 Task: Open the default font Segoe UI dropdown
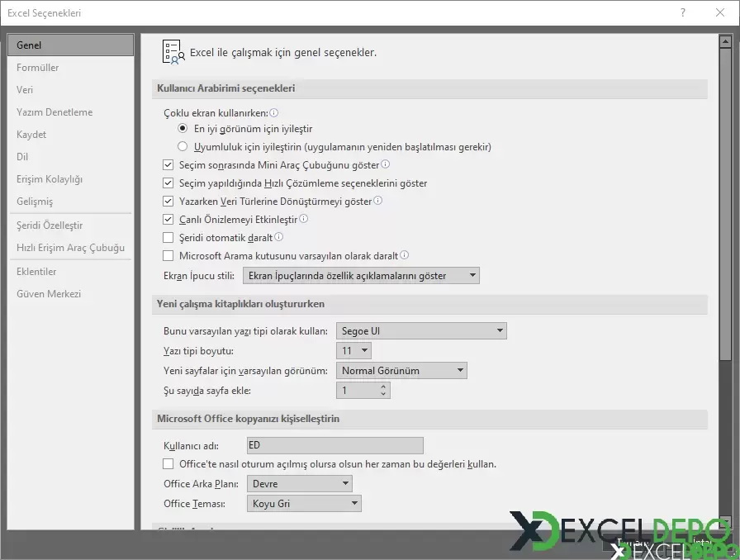(421, 331)
